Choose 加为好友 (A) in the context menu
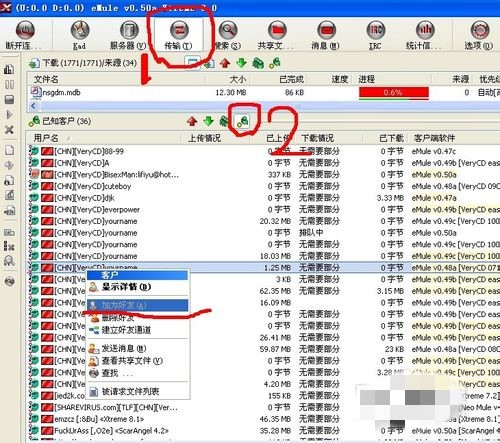The width and height of the screenshot is (500, 443). click(x=138, y=305)
